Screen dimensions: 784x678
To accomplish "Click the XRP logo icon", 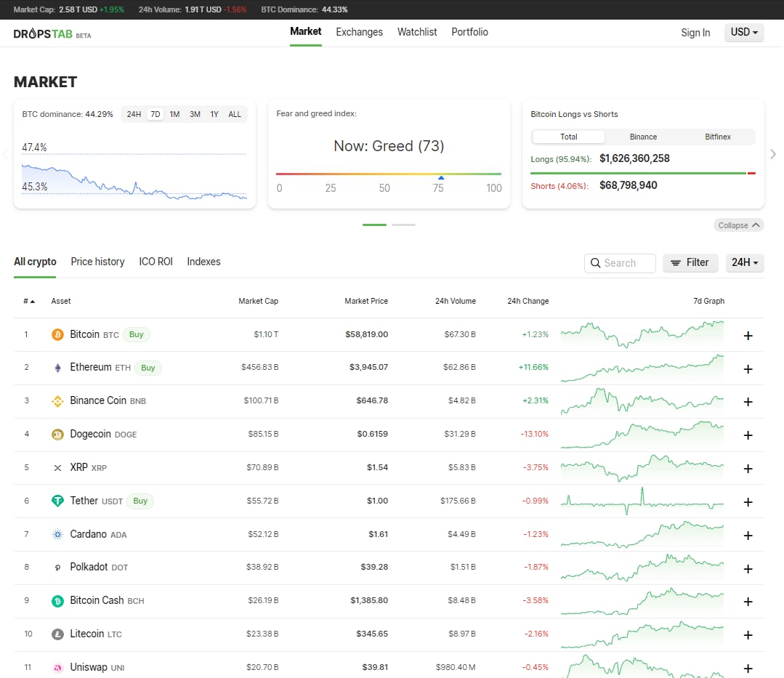I will (57, 468).
